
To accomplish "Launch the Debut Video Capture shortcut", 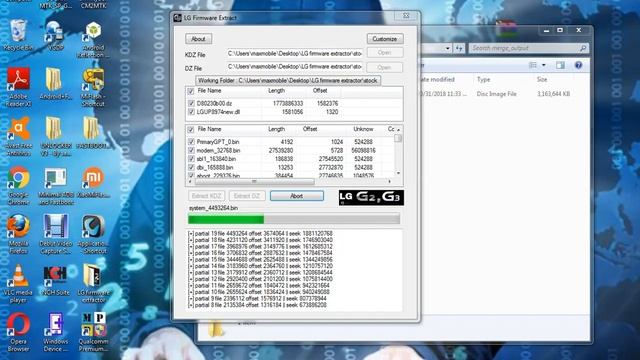I will [56, 234].
